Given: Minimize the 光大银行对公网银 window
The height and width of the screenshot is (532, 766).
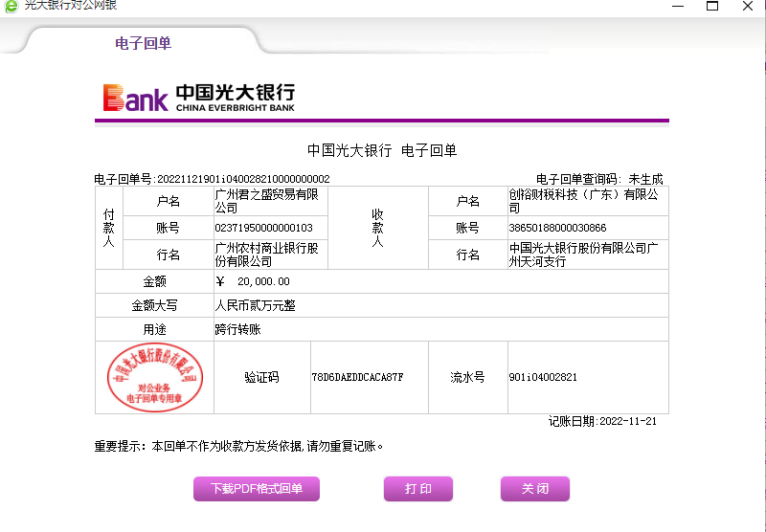Looking at the screenshot, I should (678, 6).
